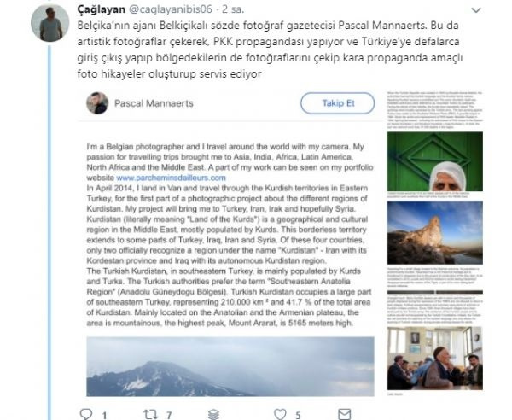This screenshot has height=420, width=512.
Task: Click the Pascal Mannaerts name text
Action: [x=154, y=103]
